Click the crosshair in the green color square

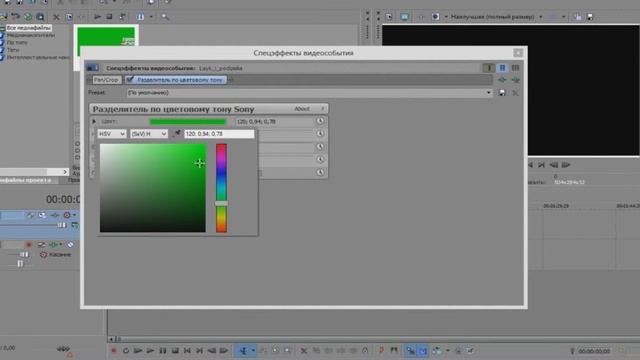tap(199, 163)
